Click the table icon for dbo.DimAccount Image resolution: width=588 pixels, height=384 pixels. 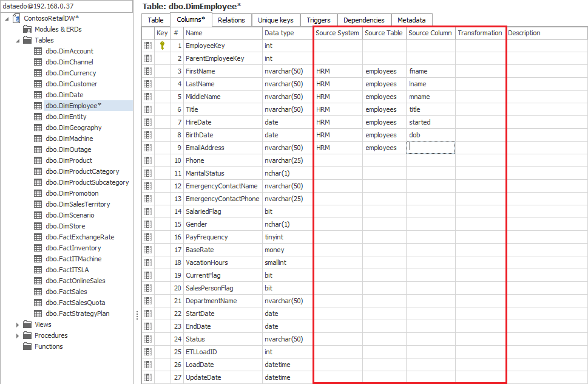(38, 51)
